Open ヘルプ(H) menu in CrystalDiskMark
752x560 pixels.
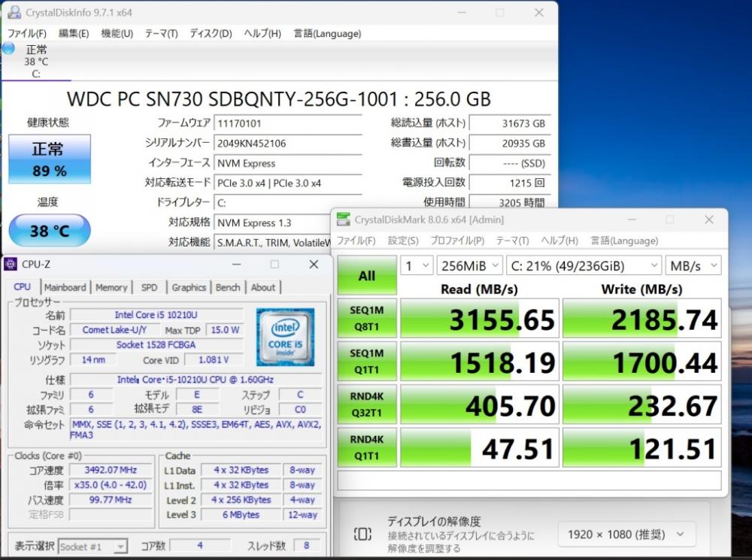559,241
